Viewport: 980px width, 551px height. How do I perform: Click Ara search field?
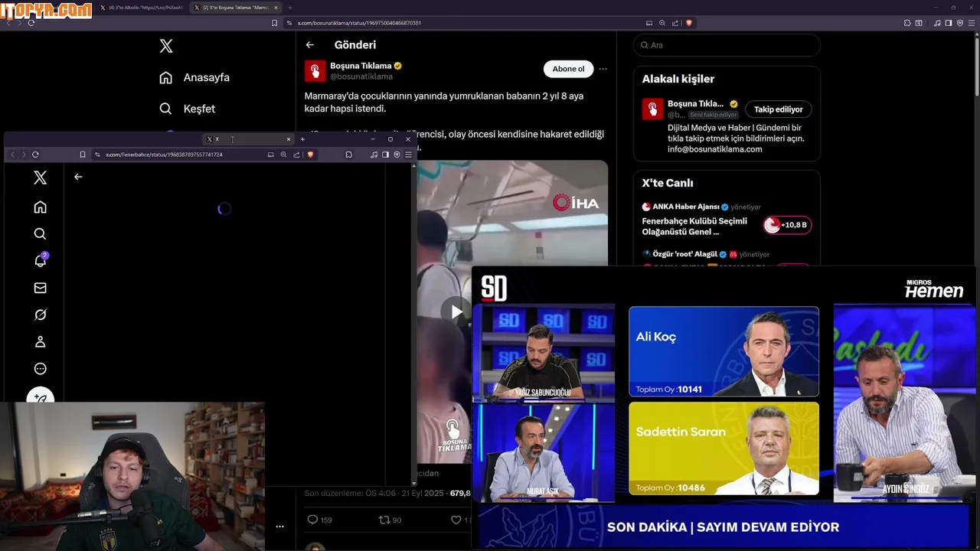[x=727, y=45]
